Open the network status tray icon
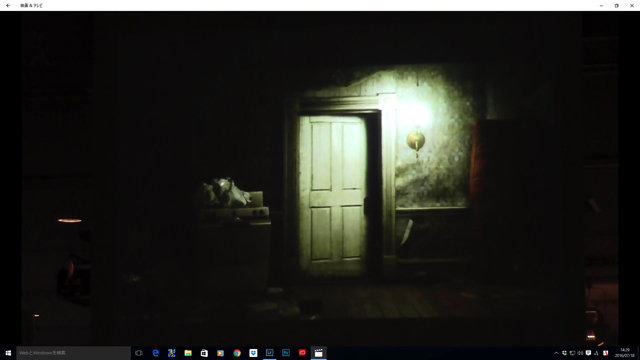 click(x=572, y=353)
